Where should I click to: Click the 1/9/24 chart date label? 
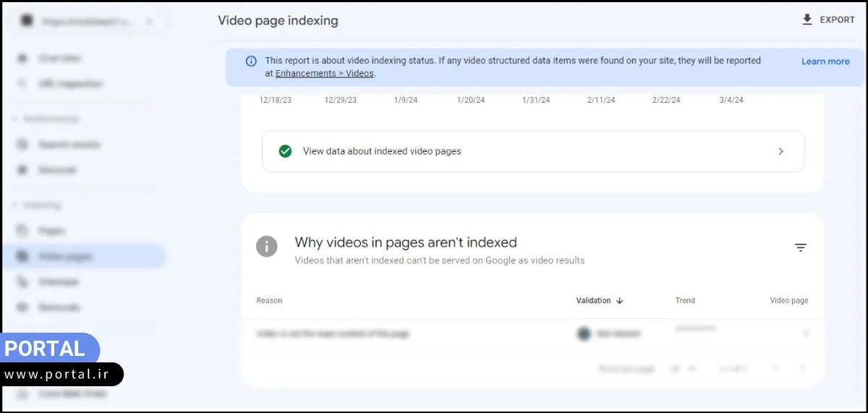click(x=406, y=100)
